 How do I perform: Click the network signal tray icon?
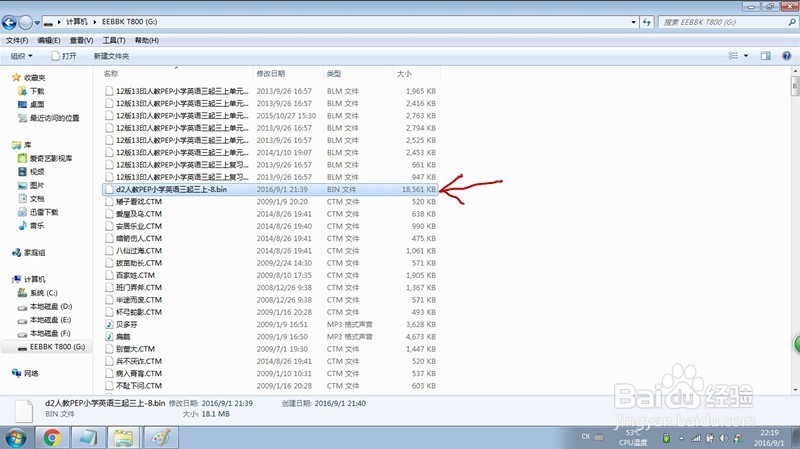[x=695, y=438]
